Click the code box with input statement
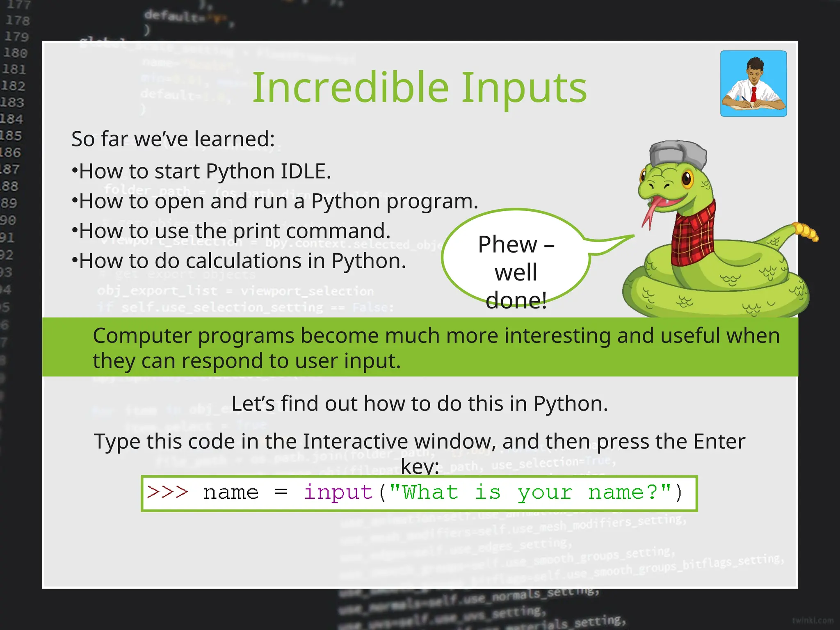The height and width of the screenshot is (630, 840). [419, 493]
